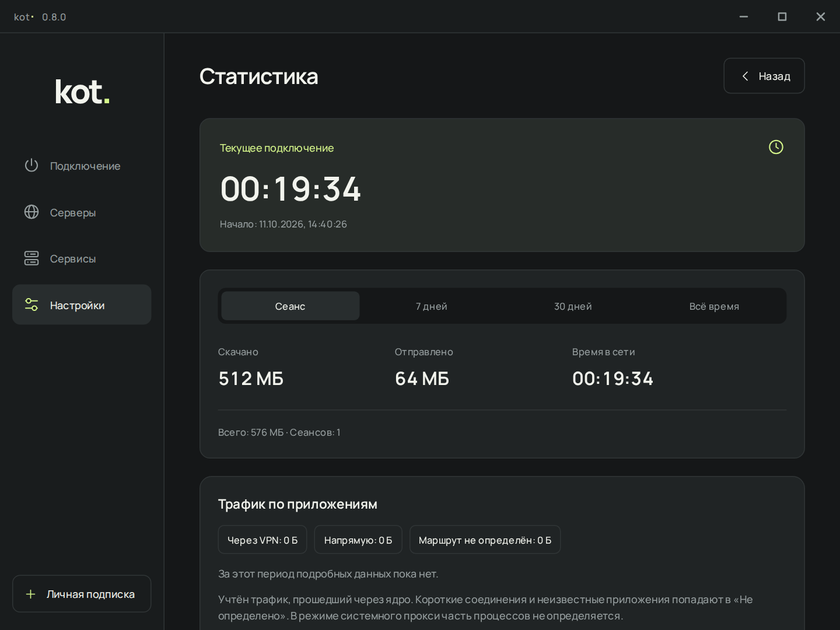Viewport: 840px width, 630px height.
Task: Go to the Серверы section
Action: [x=82, y=212]
